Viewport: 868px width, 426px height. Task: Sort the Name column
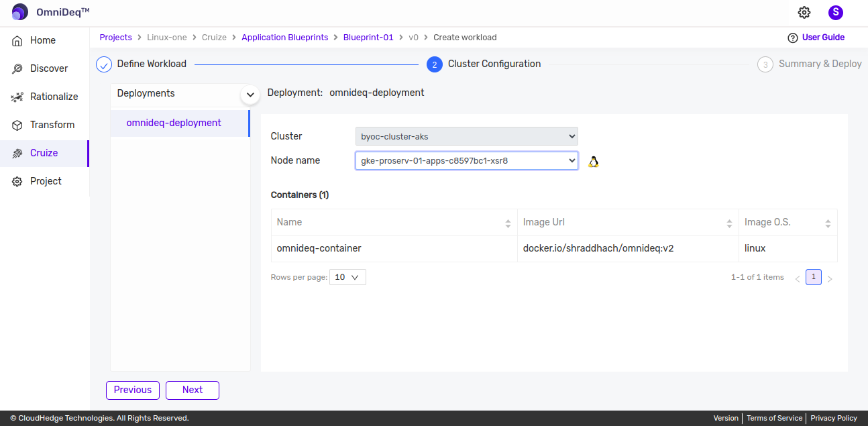pos(508,223)
